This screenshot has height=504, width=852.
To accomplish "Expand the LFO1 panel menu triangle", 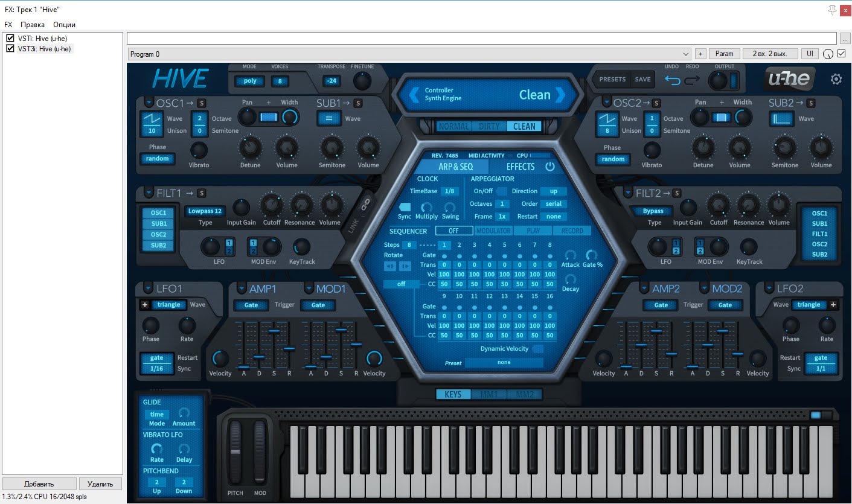I will point(149,288).
